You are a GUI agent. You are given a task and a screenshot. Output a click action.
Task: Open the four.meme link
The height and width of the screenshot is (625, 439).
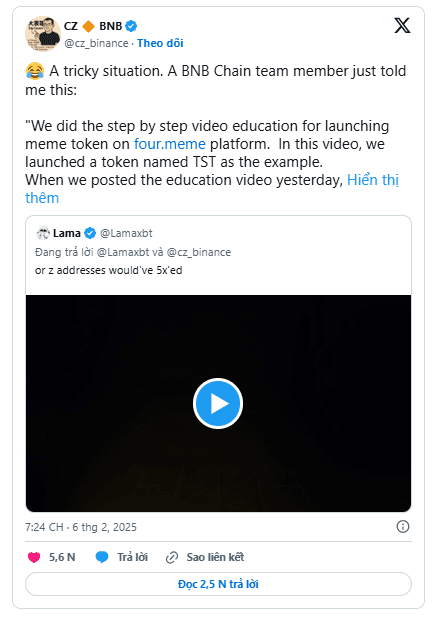(x=169, y=144)
